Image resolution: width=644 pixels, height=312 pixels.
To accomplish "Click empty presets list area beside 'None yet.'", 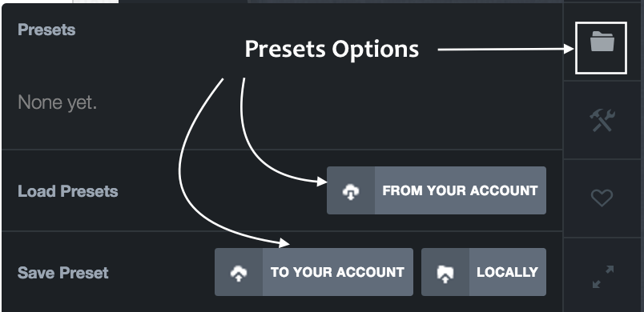I will tap(328, 102).
